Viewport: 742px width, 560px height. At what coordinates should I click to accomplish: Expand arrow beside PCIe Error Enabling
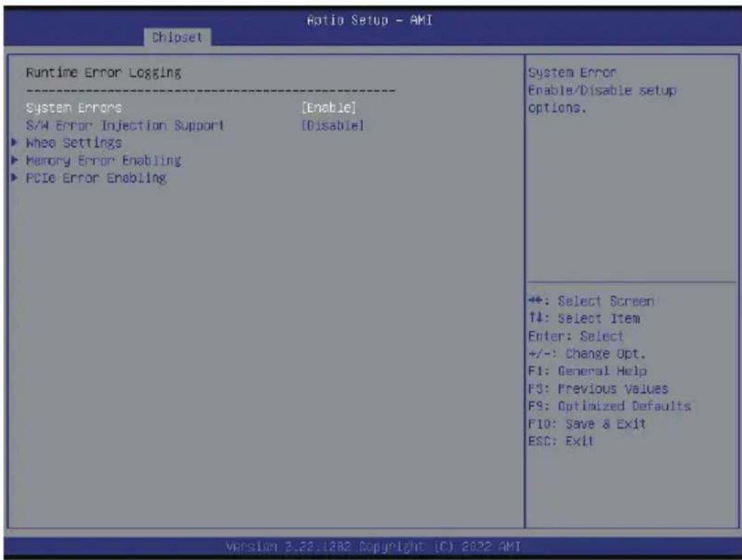14,177
